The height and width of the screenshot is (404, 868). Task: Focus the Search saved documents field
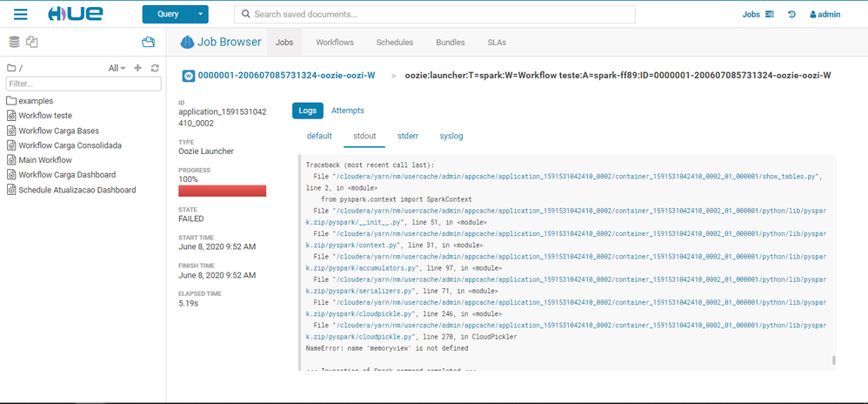[x=435, y=15]
